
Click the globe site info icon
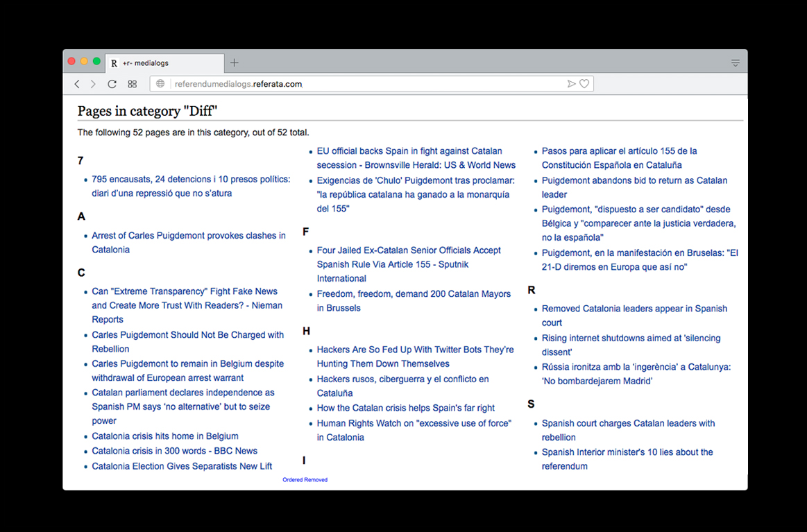pos(160,83)
